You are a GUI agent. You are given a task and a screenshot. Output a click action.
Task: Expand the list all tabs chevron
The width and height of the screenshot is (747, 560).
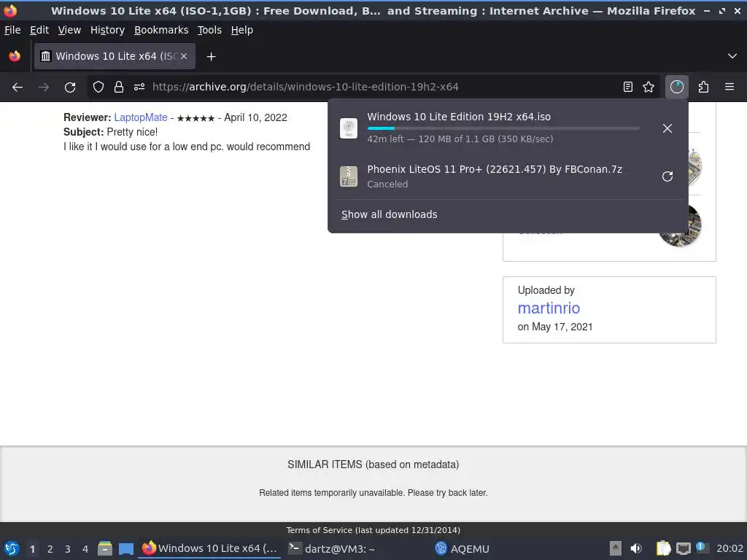pyautogui.click(x=732, y=56)
